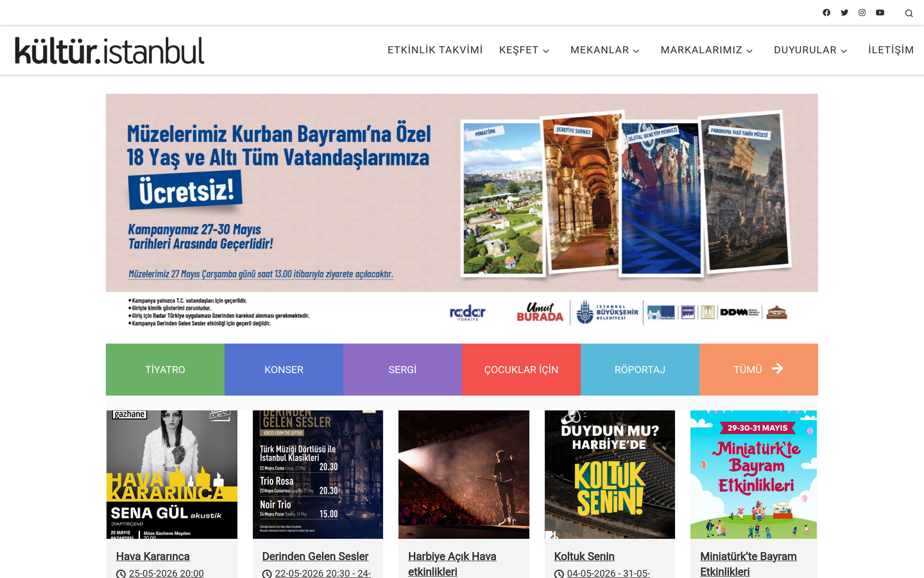
Task: Open the MARKALARIMIZ menu label
Action: pos(701,50)
